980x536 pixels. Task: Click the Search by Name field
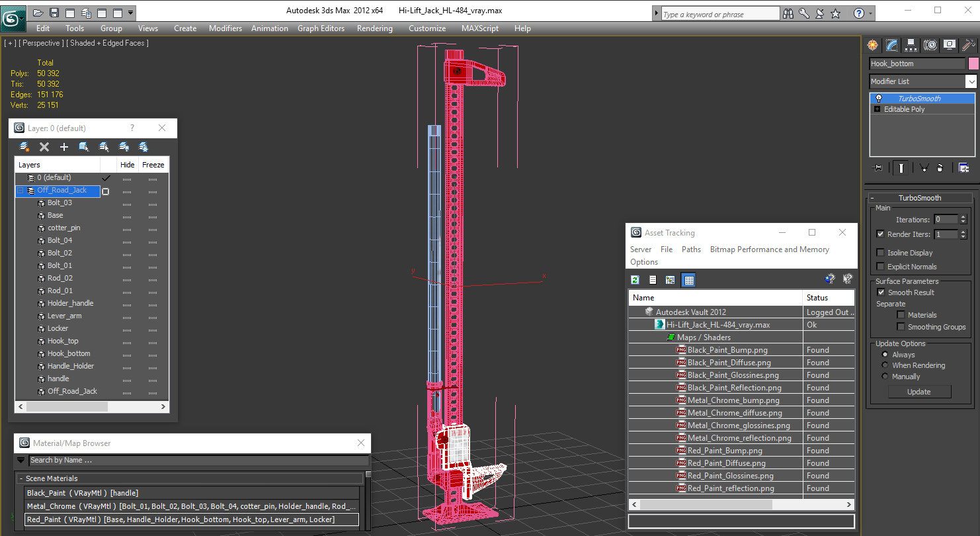point(198,460)
